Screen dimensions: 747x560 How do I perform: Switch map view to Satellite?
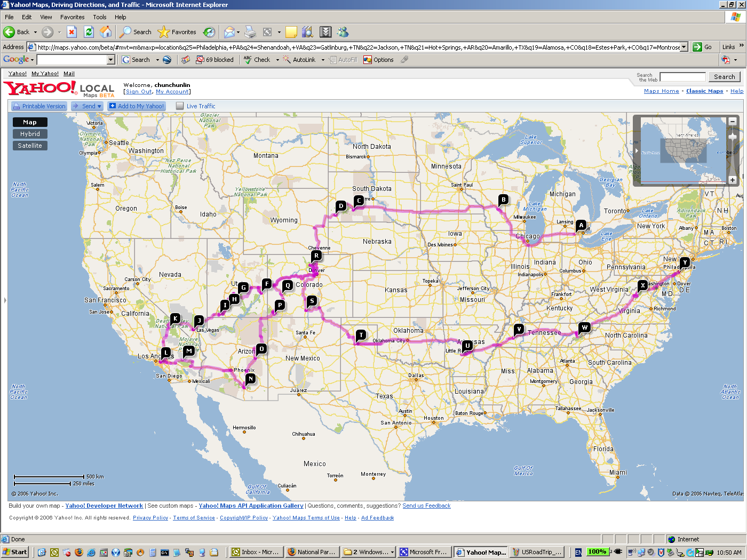click(30, 146)
